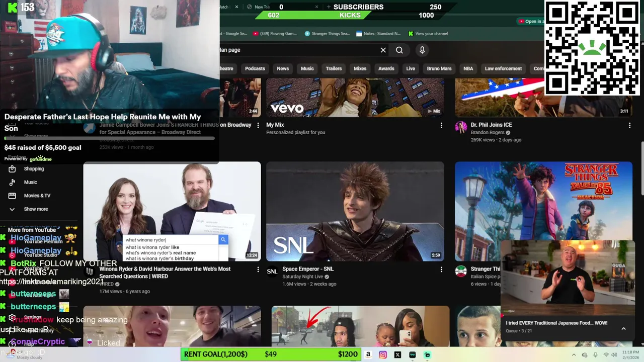Select the Trailers filter chip
644x362 pixels.
(x=334, y=68)
